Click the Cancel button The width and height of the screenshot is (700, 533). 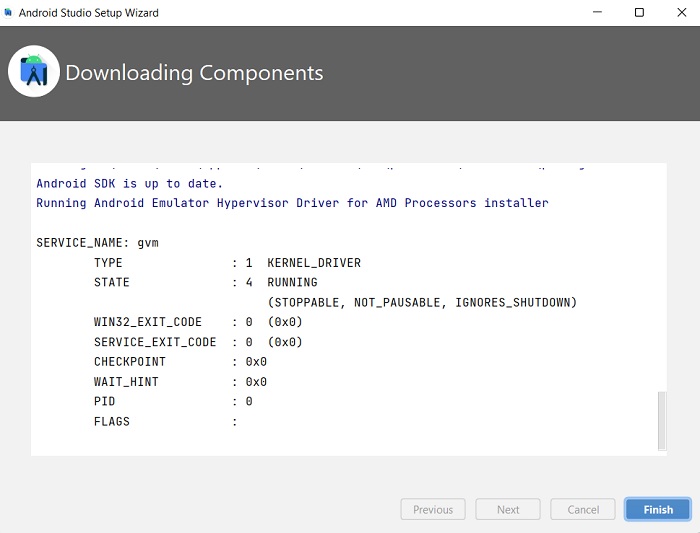point(583,509)
